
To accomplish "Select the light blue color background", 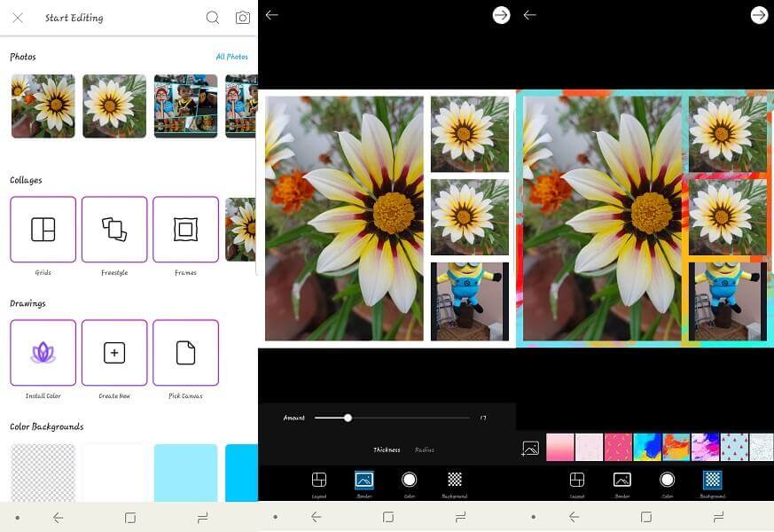I will tap(185, 473).
